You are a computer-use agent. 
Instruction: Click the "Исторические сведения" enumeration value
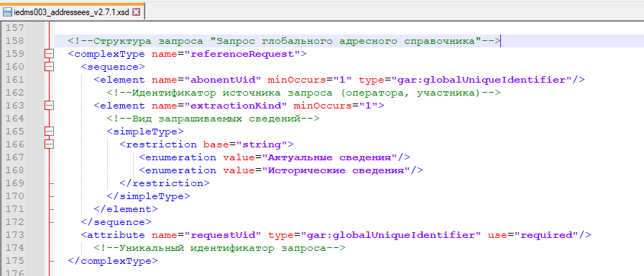tap(336, 170)
